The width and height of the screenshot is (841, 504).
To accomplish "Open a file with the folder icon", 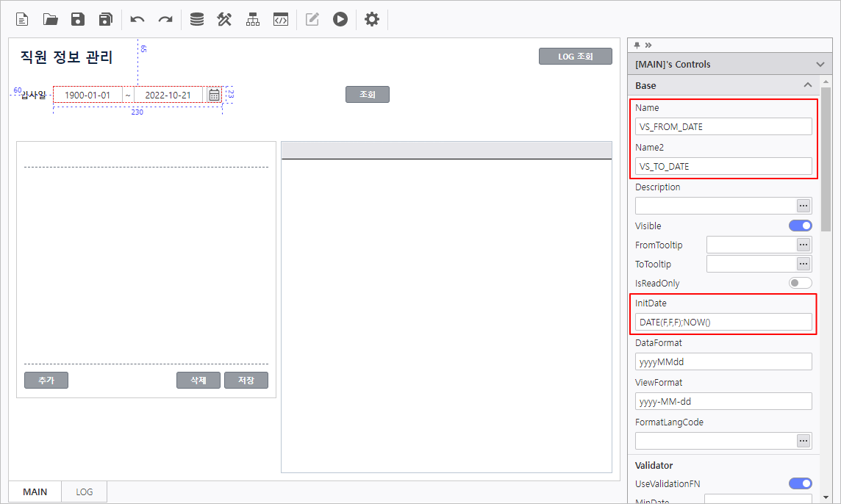I will coord(51,19).
